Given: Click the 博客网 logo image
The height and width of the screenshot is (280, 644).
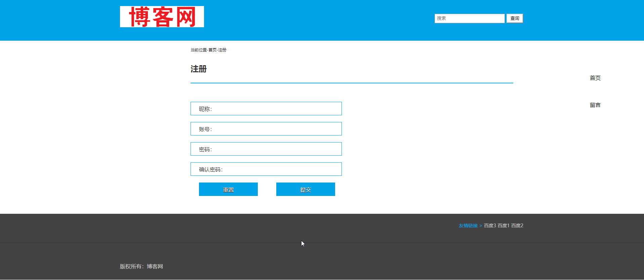Looking at the screenshot, I should [162, 17].
